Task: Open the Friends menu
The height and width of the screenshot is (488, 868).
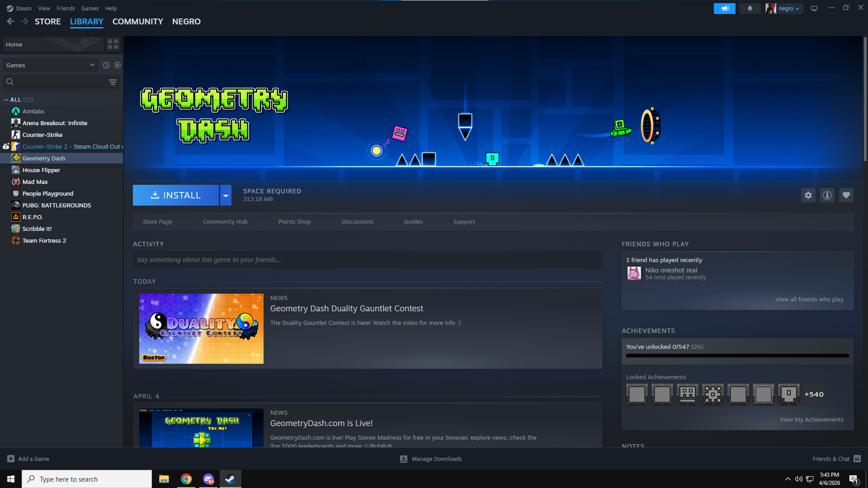Action: click(66, 9)
